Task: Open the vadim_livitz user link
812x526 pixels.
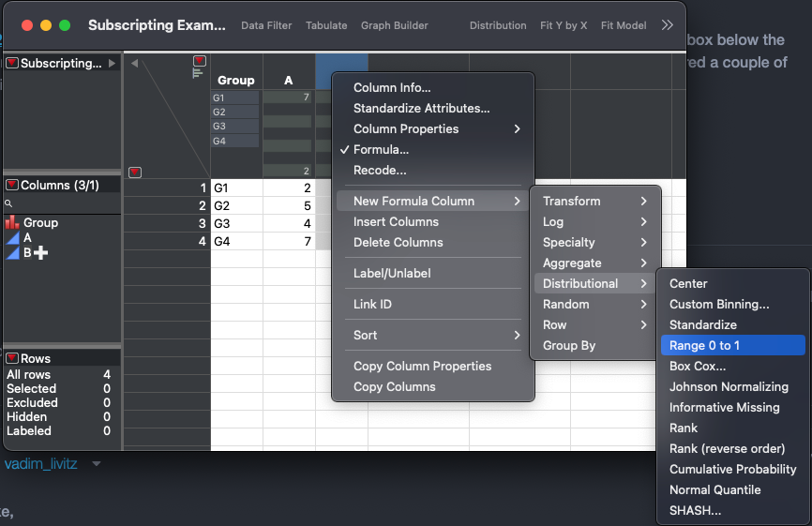Action: (x=41, y=463)
